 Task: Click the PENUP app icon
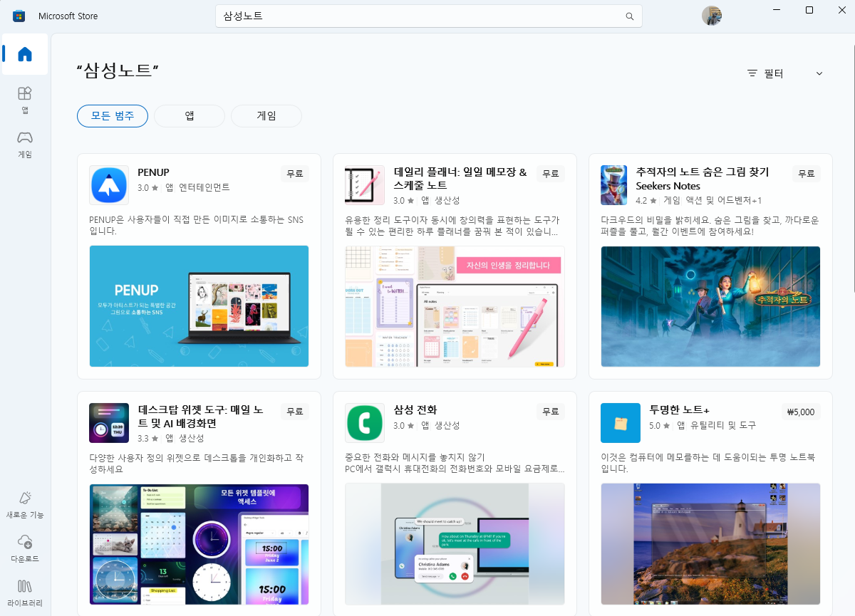[109, 185]
